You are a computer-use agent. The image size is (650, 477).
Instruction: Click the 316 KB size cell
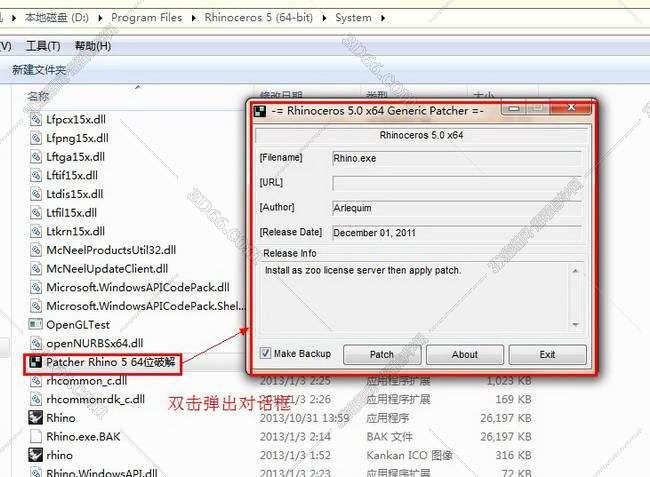coord(513,455)
